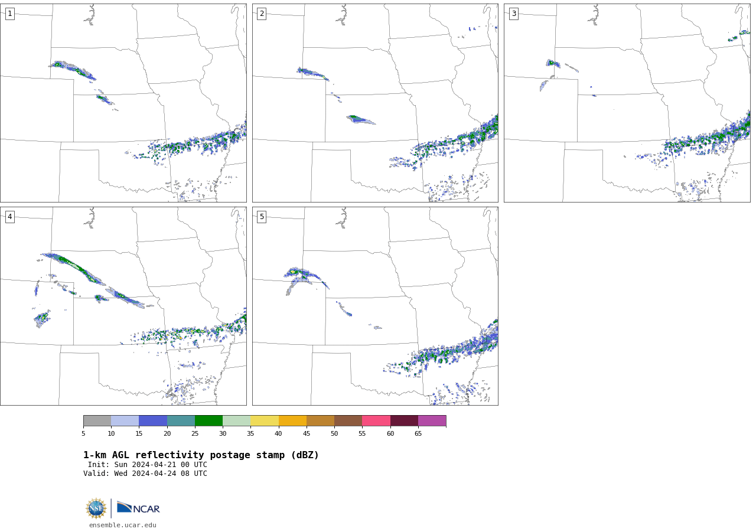Click the purple 65+ dBZ swatch

(x=432, y=421)
